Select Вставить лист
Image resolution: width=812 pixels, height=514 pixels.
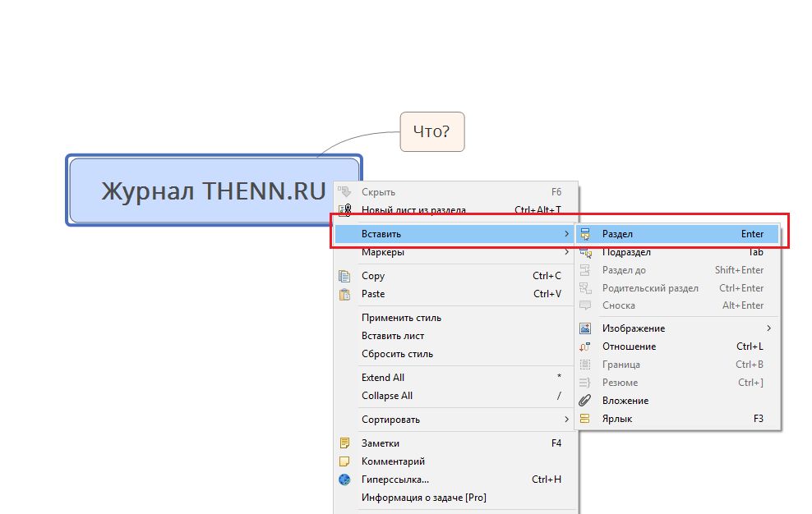(x=455, y=336)
